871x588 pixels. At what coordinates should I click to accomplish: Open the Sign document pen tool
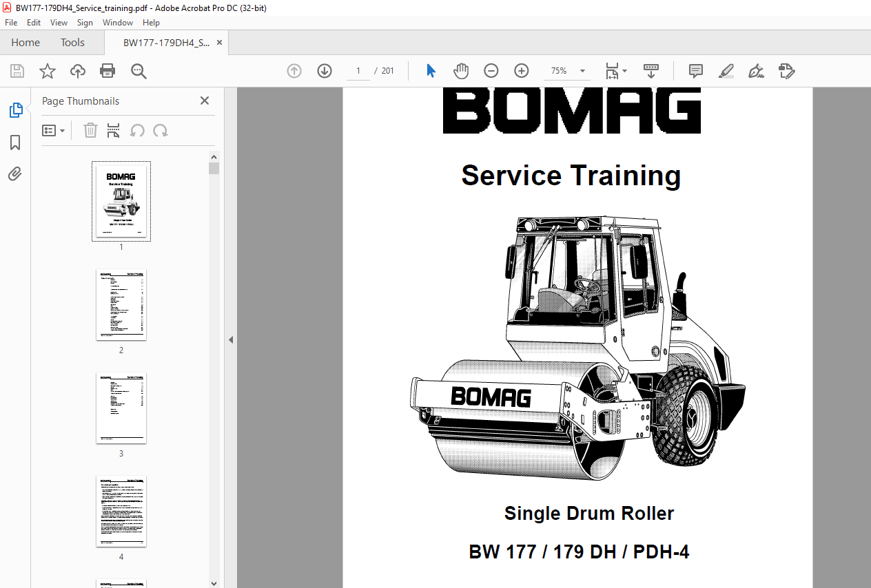[x=756, y=71]
